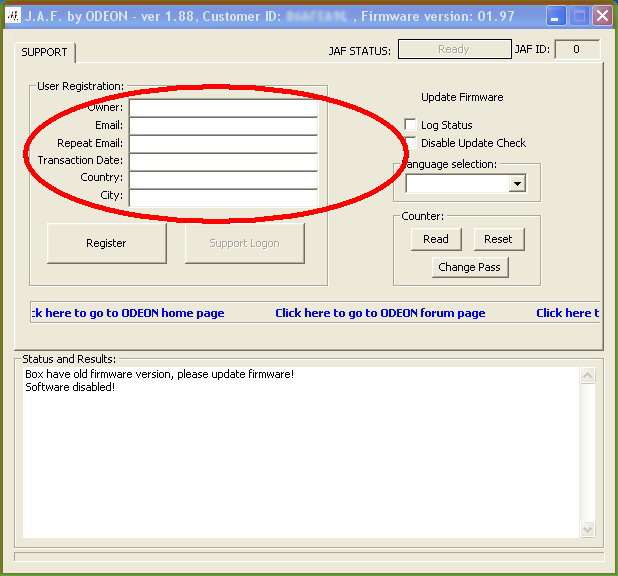Click into the Country field

(223, 180)
